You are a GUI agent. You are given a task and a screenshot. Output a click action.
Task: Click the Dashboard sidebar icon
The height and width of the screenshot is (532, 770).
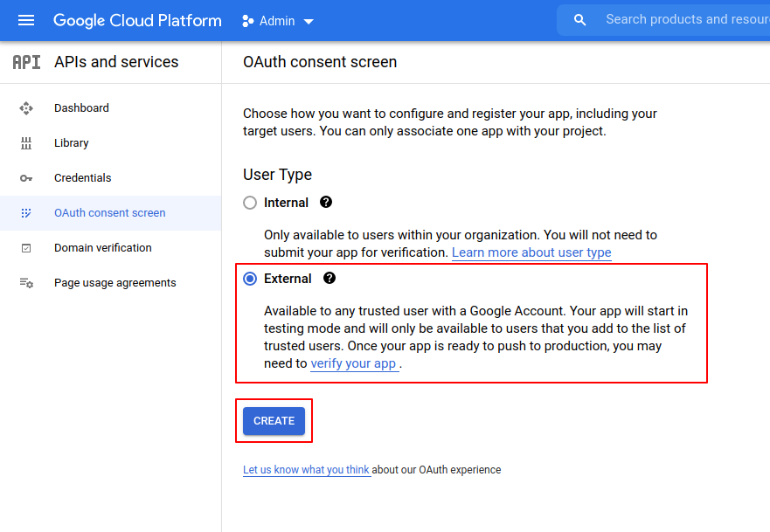pos(26,108)
